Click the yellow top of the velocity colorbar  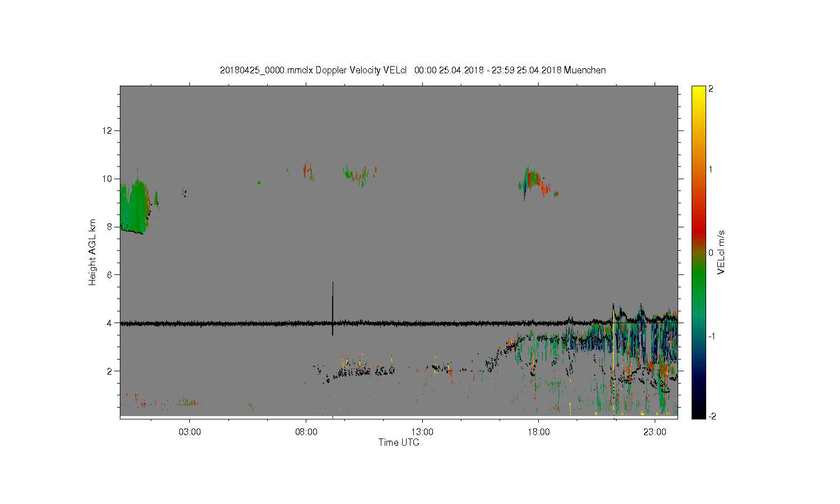click(x=698, y=90)
